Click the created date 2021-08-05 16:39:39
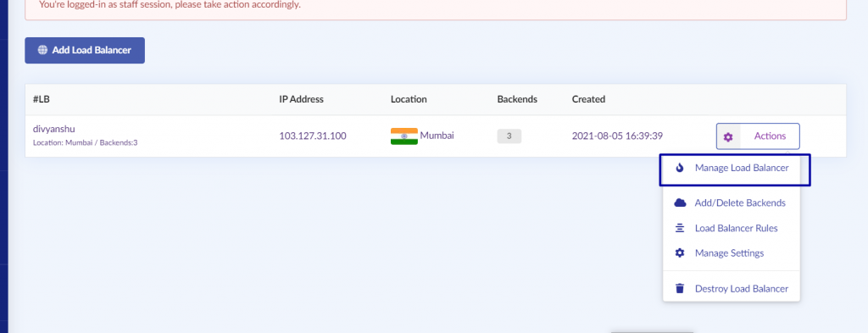Viewport: 868px width, 333px height. 617,136
